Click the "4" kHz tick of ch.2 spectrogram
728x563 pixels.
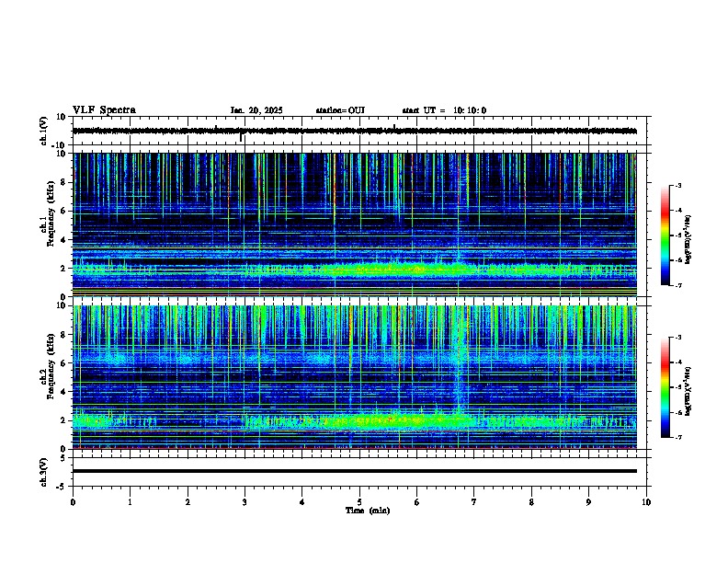63,392
